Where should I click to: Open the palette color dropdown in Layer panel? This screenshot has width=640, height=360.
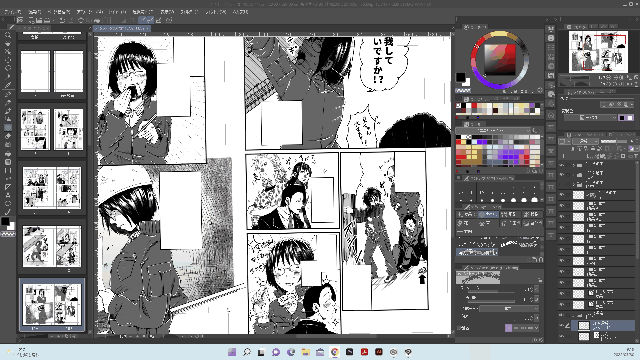tap(564, 141)
